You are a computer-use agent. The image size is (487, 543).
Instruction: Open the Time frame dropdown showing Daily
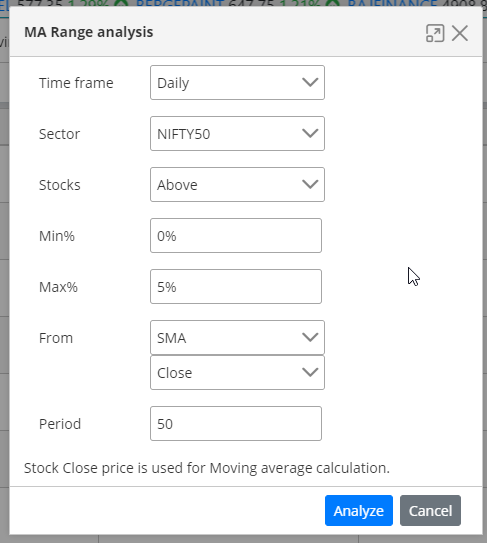coord(237,82)
